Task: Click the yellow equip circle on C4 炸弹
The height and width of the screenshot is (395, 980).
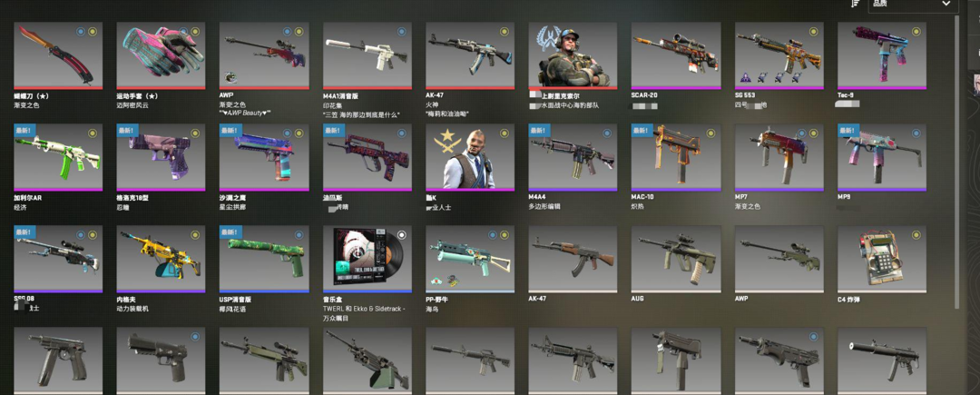Action: 916,235
